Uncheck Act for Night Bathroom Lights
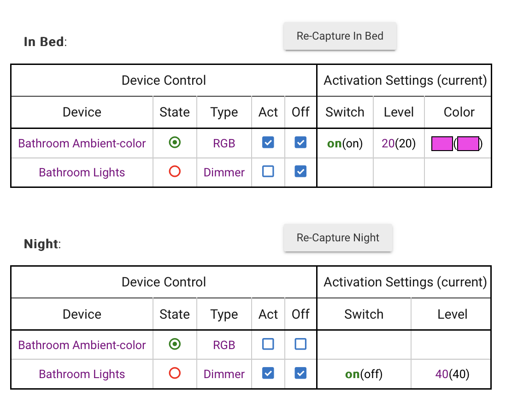 tap(268, 373)
